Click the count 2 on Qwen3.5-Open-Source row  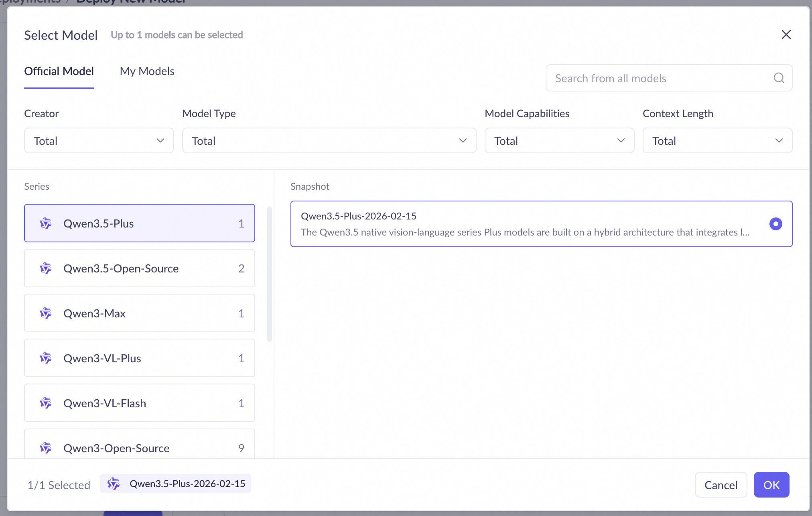tap(241, 268)
